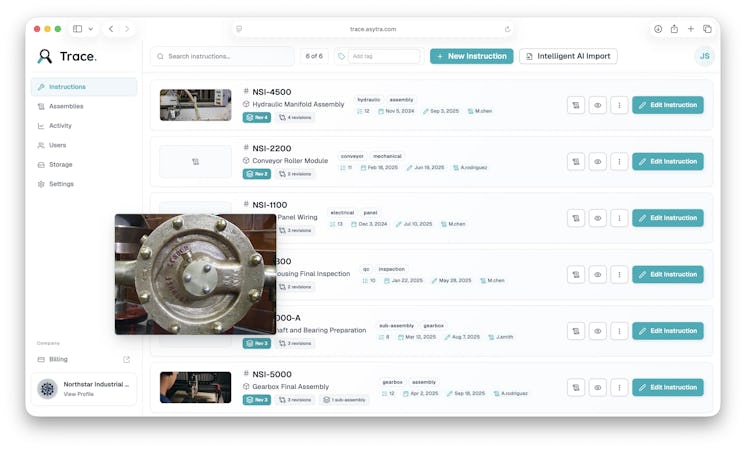Open more options menu for NSI-1100
The image size is (746, 450).
(x=619, y=218)
